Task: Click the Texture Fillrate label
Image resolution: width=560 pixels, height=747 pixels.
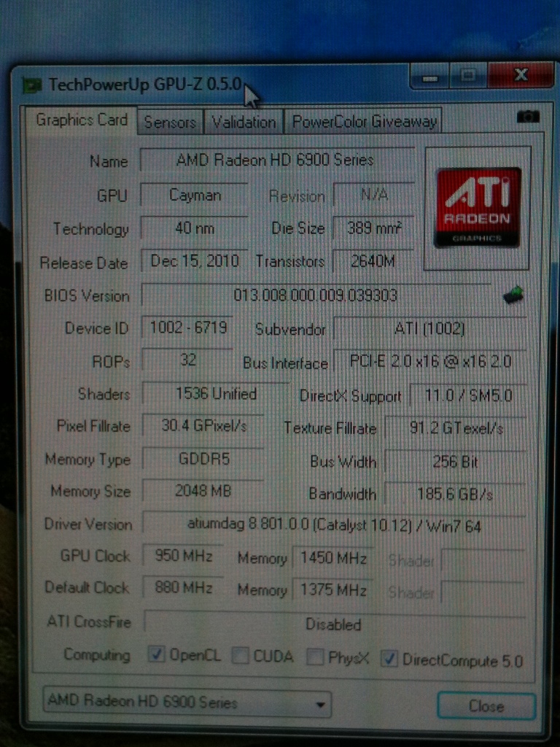Action: pos(330,427)
